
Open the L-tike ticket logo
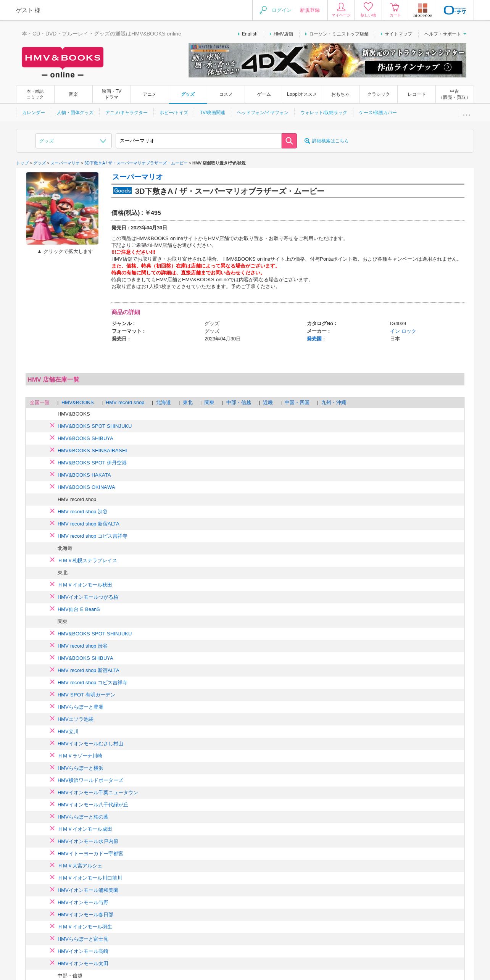click(455, 10)
